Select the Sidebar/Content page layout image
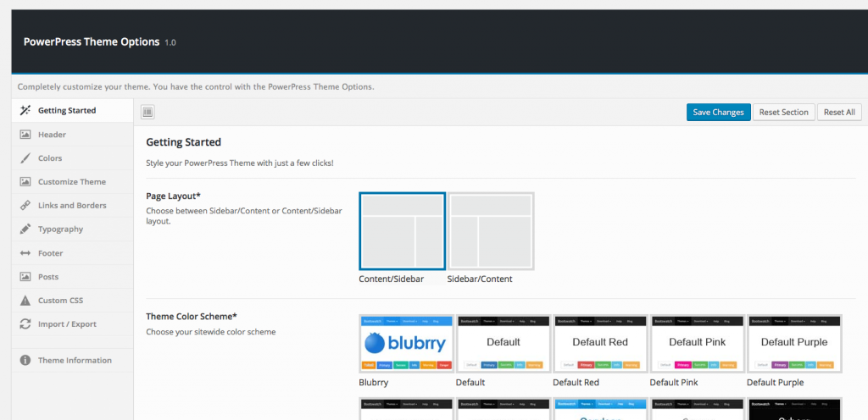Screen dimensions: 868x420 click(x=491, y=231)
